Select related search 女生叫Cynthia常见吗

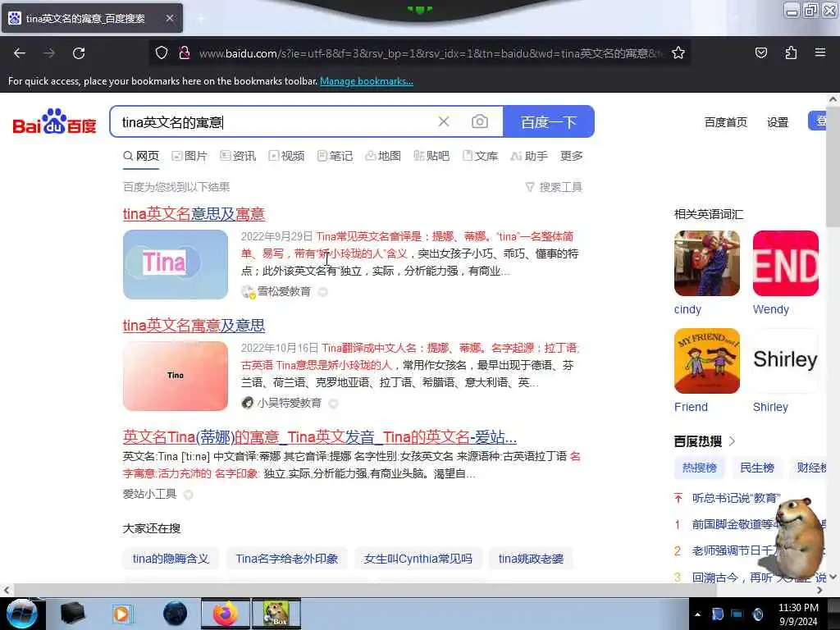pyautogui.click(x=418, y=558)
